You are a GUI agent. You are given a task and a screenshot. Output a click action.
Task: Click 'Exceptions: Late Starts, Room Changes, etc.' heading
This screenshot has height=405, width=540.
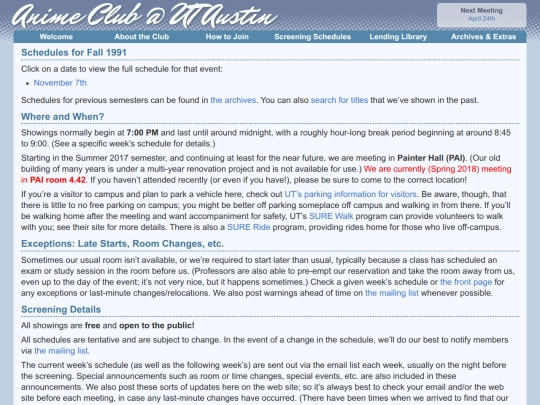click(x=122, y=244)
